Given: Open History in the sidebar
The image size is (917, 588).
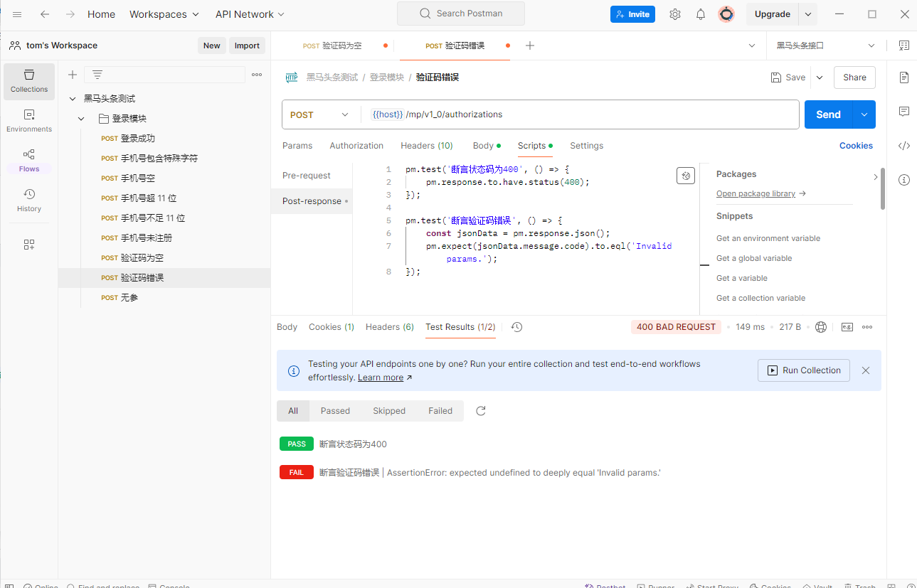Looking at the screenshot, I should click(29, 201).
